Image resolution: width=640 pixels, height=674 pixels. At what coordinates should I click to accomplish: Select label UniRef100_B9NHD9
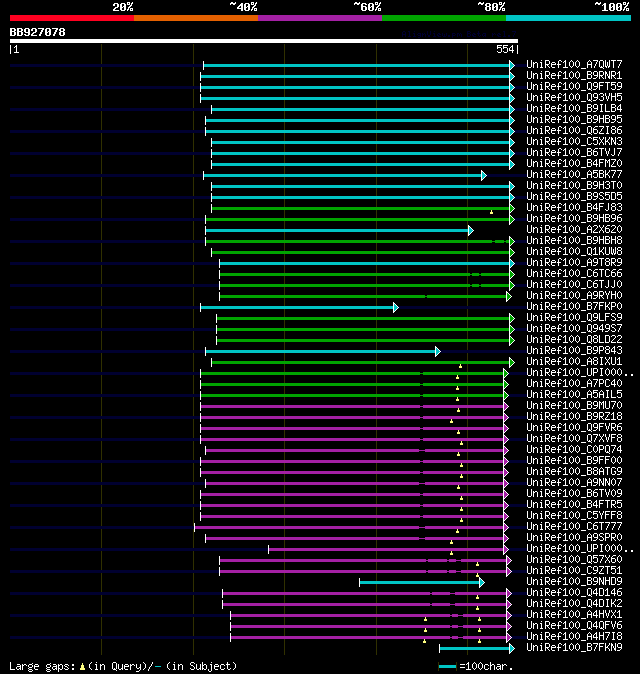[574, 582]
